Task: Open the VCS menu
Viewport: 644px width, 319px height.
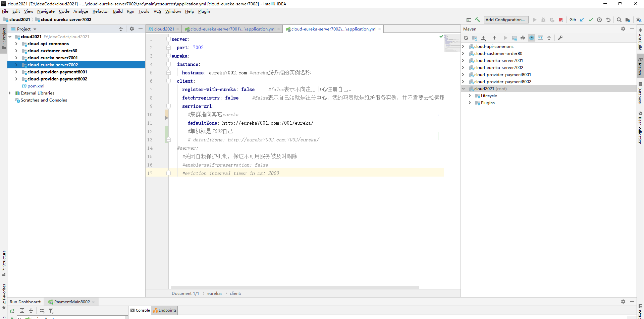Action: coord(157,11)
